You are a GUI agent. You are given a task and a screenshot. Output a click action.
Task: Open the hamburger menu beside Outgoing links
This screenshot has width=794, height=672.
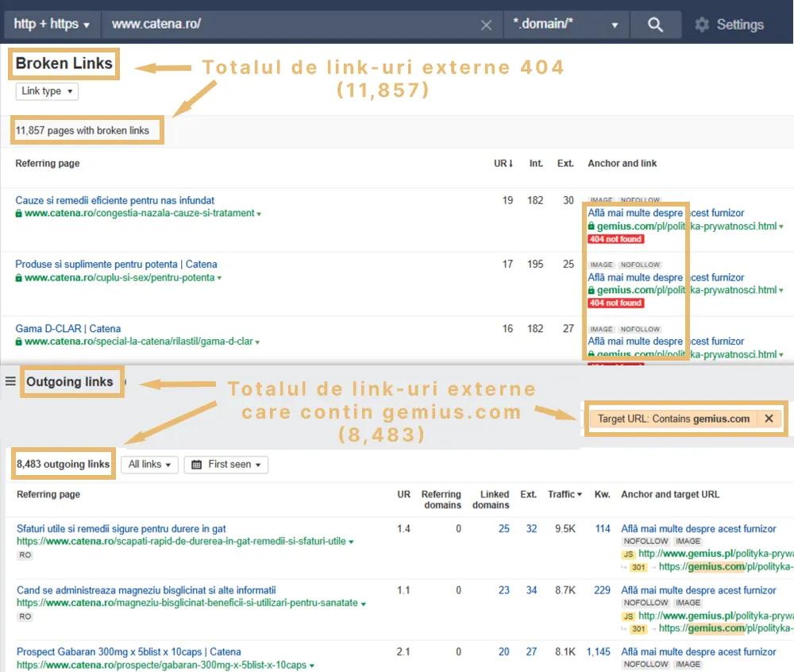[x=10, y=381]
